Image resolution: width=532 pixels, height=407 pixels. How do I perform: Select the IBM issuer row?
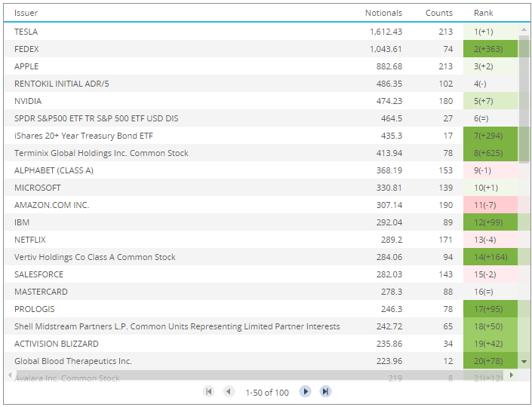[261, 222]
